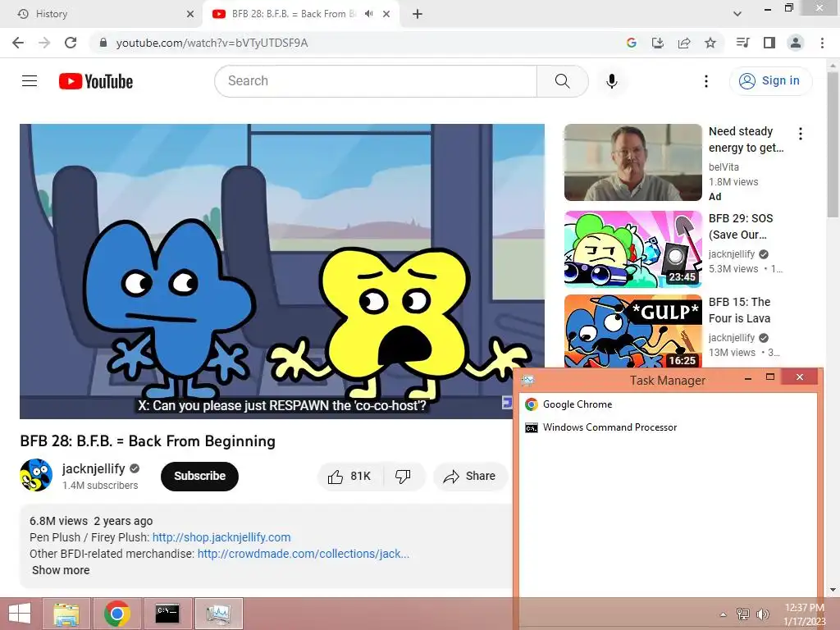840x630 pixels.
Task: Share the video
Action: [470, 477]
